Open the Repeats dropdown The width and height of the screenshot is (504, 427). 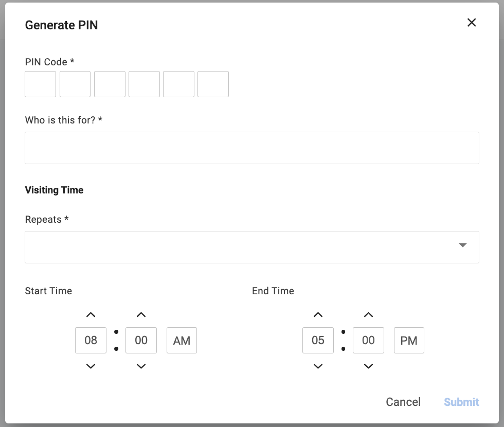coord(252,247)
